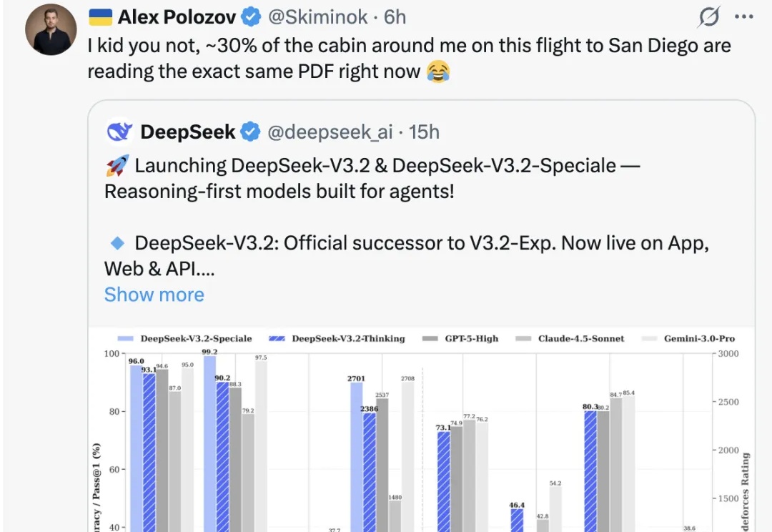
Task: Open the tweet options ellipsis menu
Action: [x=745, y=16]
